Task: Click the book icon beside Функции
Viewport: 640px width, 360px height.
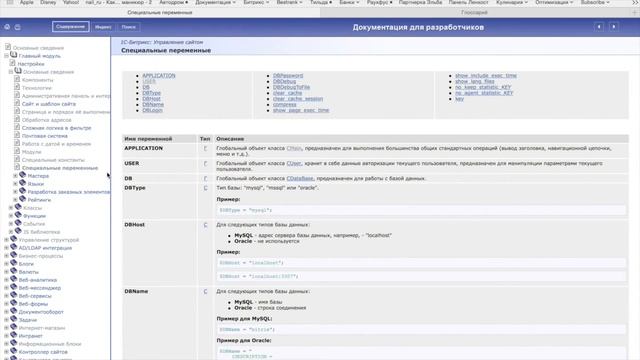Action: tap(18, 215)
